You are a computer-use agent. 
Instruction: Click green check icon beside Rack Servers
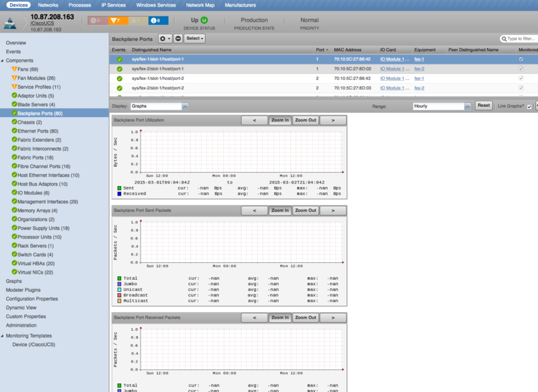[x=14, y=245]
